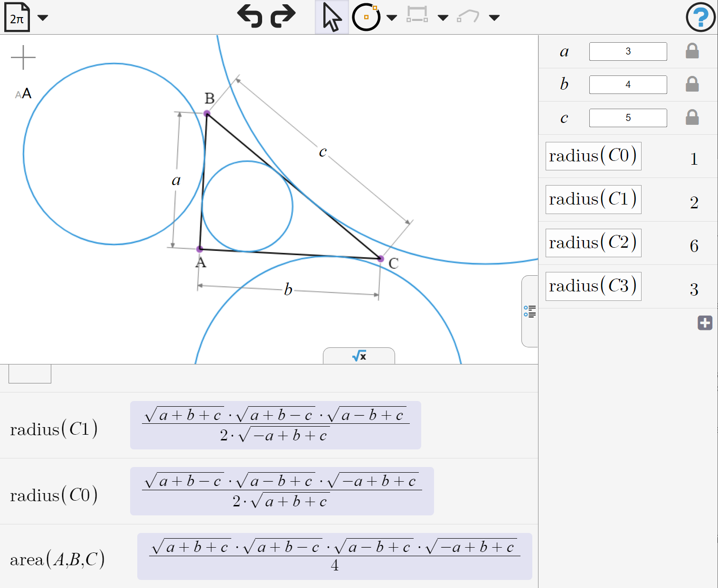Toggle the lock for variable a
The width and height of the screenshot is (718, 588).
pos(692,51)
